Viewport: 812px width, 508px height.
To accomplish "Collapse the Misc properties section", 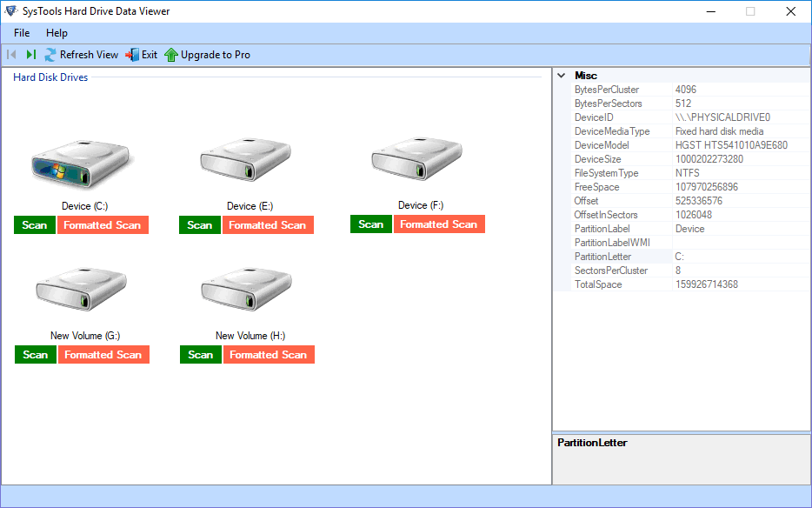I will 562,76.
